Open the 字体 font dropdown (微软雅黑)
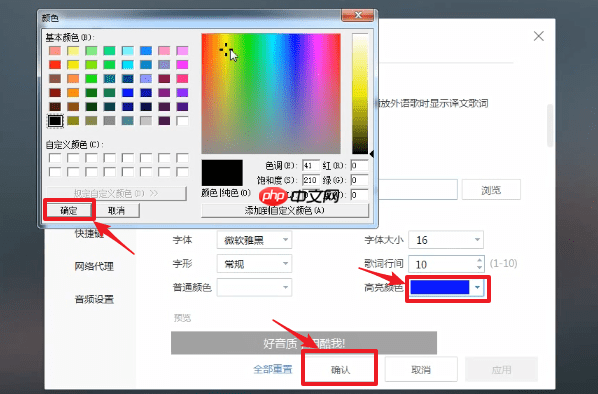Image resolution: width=598 pixels, height=394 pixels. pos(254,240)
